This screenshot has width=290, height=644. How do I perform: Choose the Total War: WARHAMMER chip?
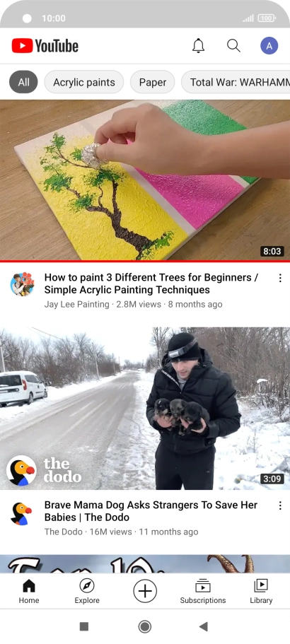point(236,82)
